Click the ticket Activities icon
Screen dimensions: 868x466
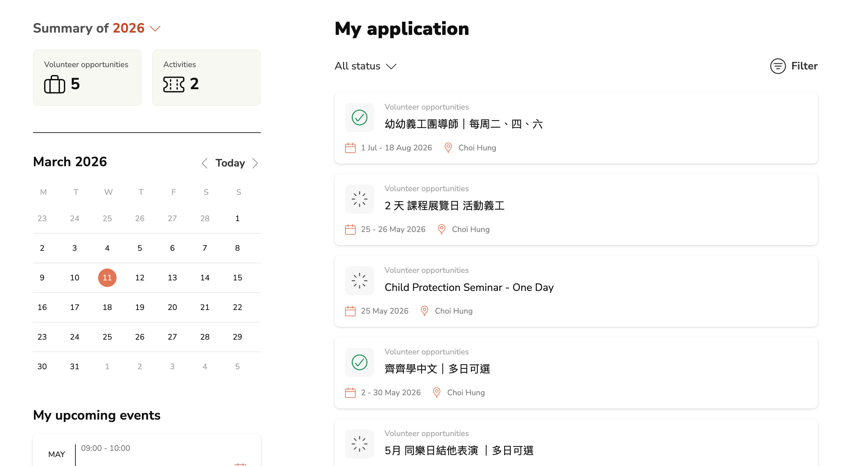(174, 84)
